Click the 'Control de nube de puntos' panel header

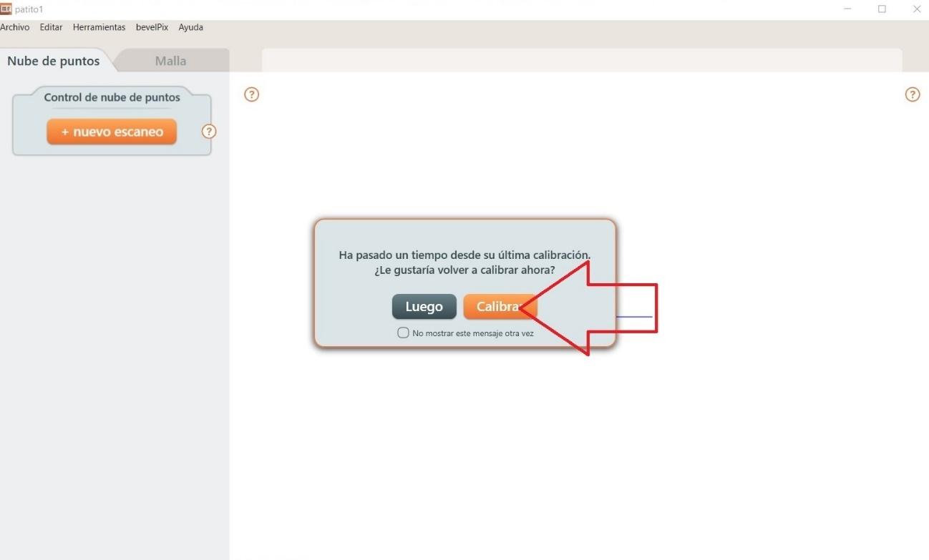click(112, 97)
